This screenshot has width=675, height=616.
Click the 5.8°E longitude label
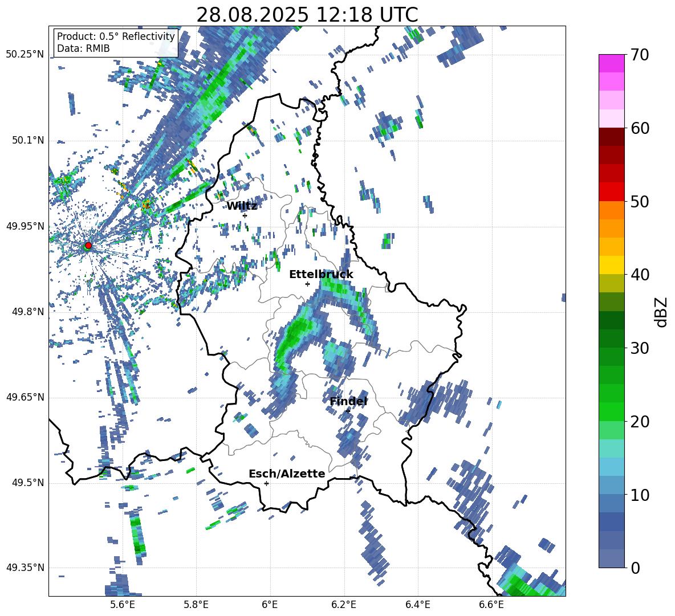[x=196, y=605]
